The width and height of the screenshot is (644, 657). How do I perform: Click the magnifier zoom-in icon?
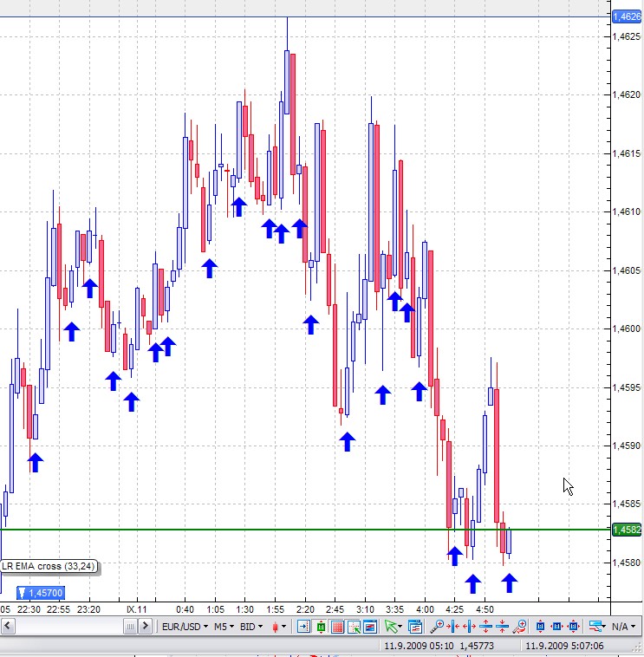[x=437, y=626]
